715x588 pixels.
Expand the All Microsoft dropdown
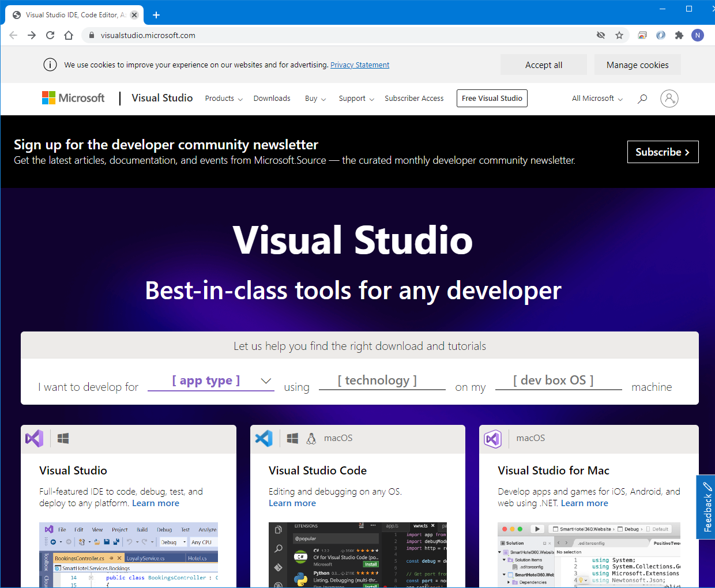(597, 99)
